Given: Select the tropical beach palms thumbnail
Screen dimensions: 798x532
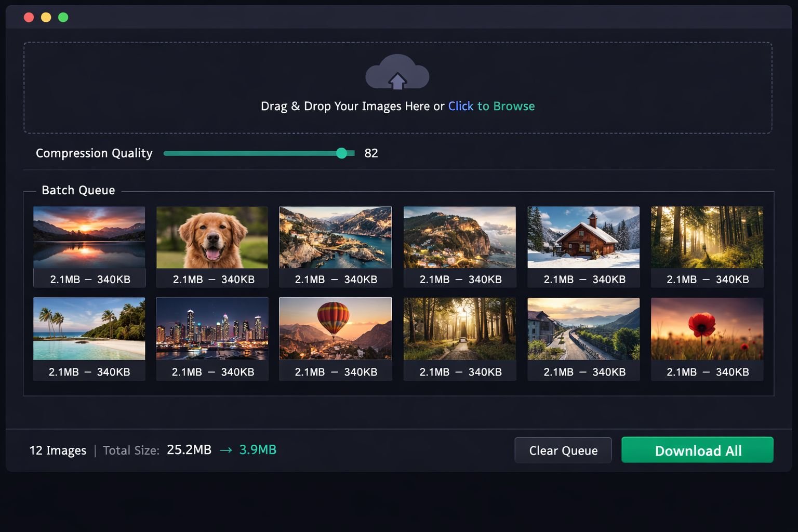Looking at the screenshot, I should (x=89, y=328).
